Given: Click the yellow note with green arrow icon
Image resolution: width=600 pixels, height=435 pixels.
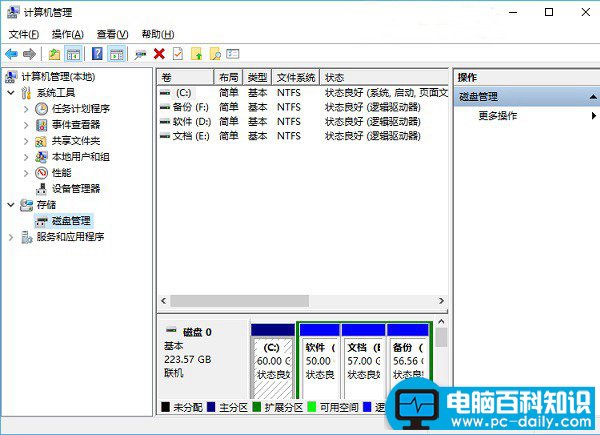Looking at the screenshot, I should point(196,54).
